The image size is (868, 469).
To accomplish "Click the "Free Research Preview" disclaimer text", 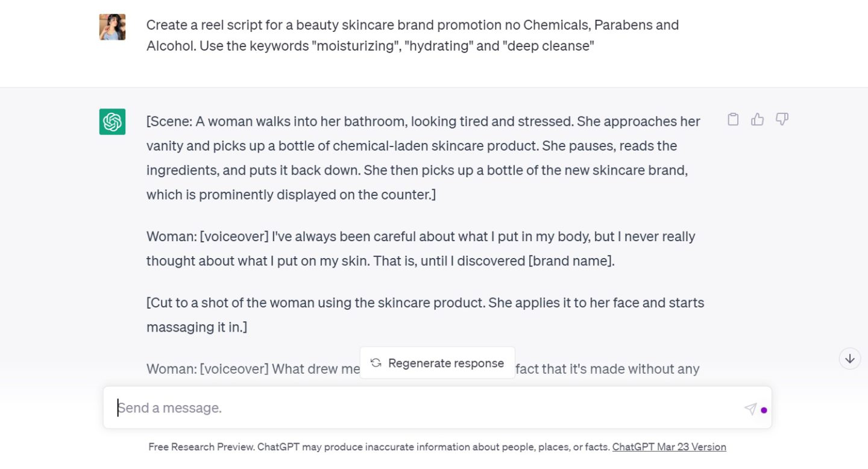I will (380, 447).
